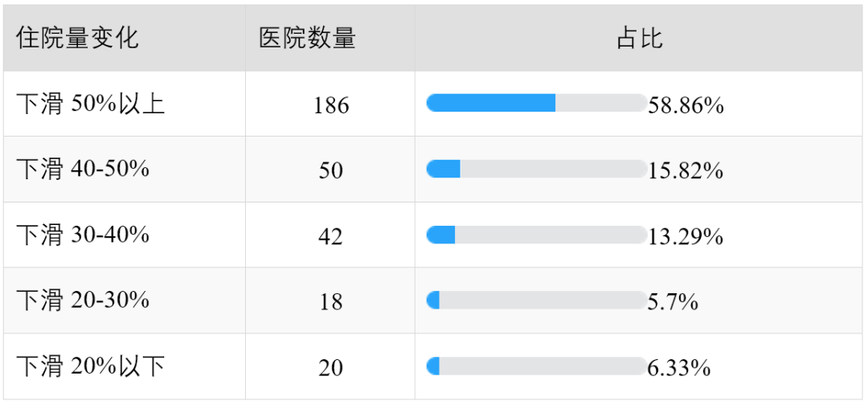Select the 下滑 50%以上 row label

(x=91, y=104)
